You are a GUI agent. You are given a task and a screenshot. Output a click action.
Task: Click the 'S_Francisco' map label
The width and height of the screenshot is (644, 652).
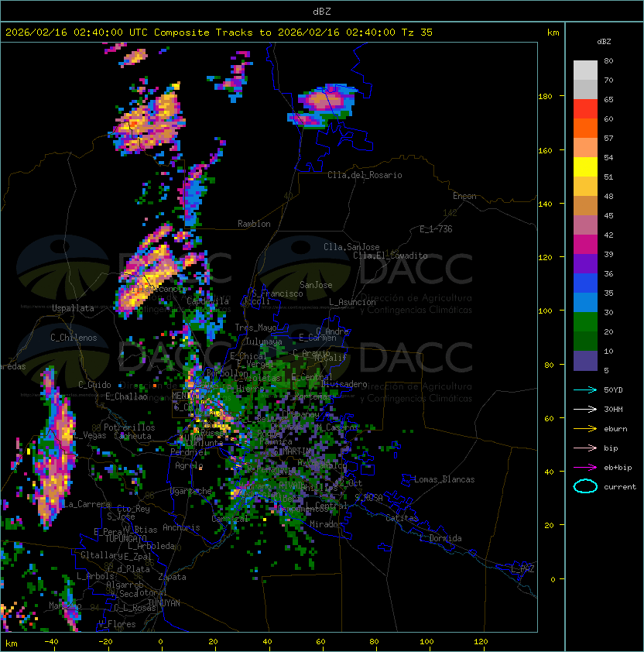[x=277, y=293]
